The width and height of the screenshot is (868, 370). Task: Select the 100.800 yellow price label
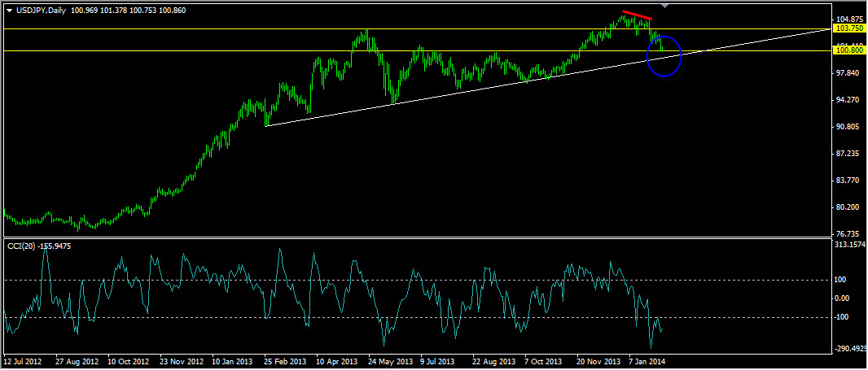[x=849, y=50]
